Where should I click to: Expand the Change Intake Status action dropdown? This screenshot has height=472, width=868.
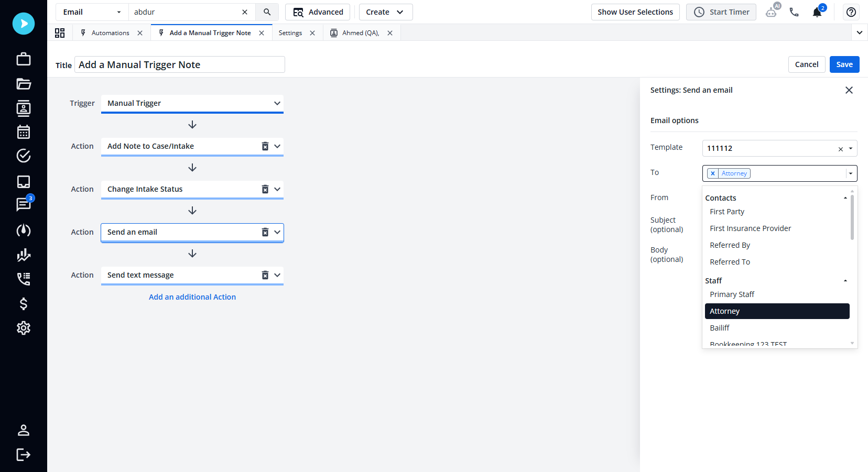tap(277, 189)
